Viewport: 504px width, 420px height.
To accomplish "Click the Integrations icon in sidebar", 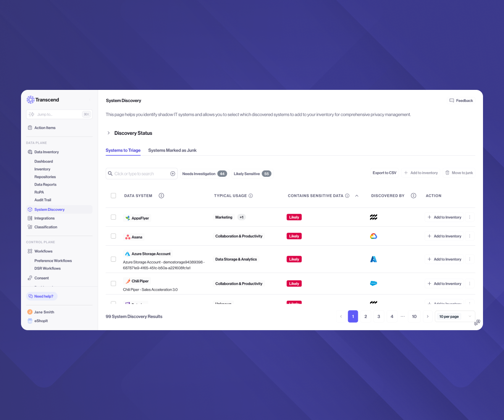I will 30,218.
